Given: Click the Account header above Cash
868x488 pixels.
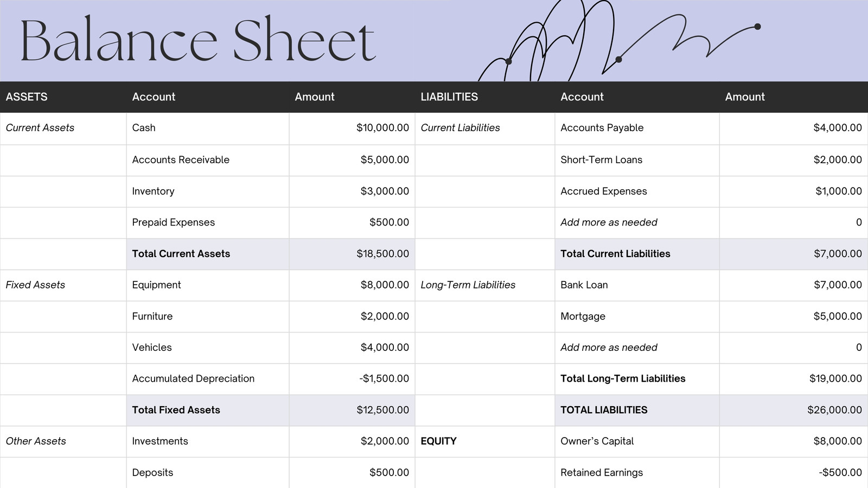Looking at the screenshot, I should click(x=154, y=97).
